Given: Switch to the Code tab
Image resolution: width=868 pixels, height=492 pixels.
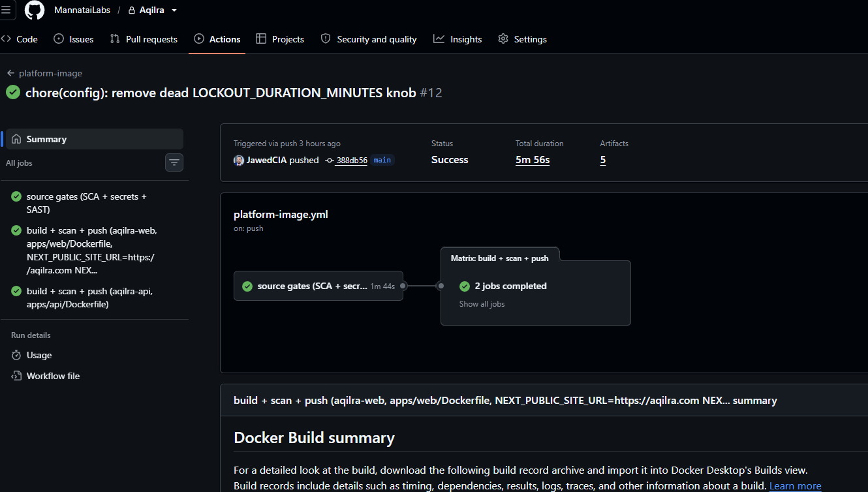Looking at the screenshot, I should coord(20,39).
